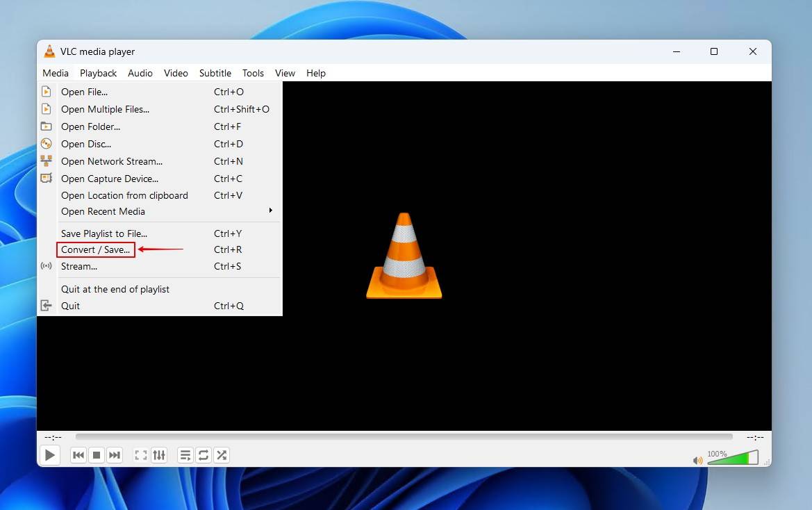Open the extended settings equalizer icon

pyautogui.click(x=158, y=455)
